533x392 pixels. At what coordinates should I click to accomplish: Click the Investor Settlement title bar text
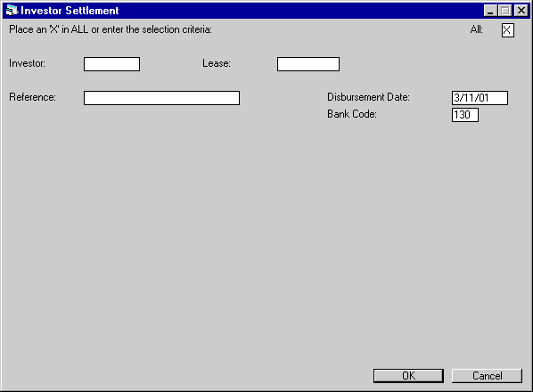70,11
